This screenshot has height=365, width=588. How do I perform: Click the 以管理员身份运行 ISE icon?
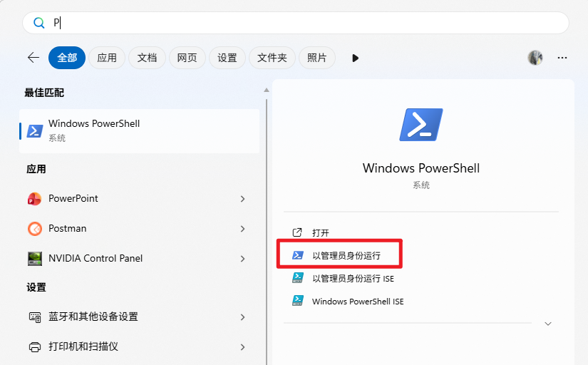click(x=298, y=278)
